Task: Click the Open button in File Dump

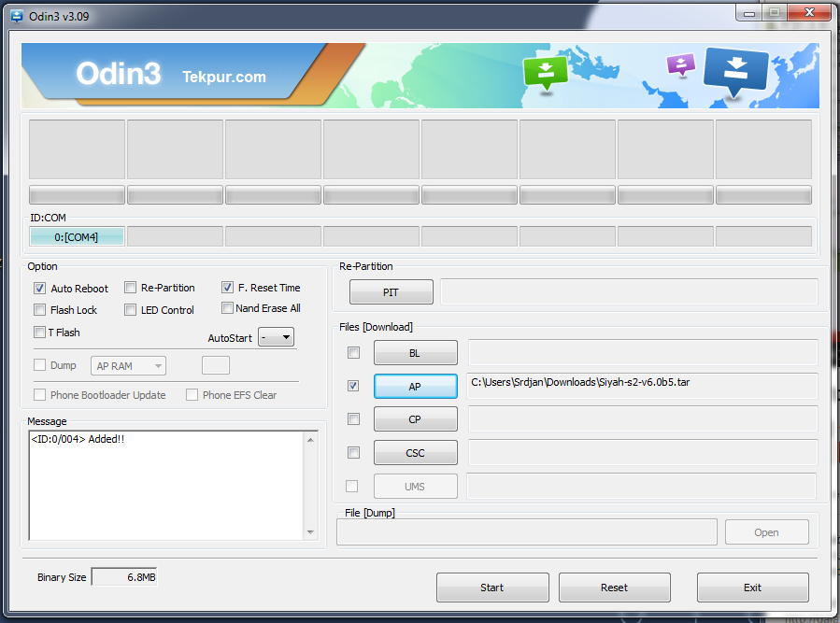Action: [766, 532]
